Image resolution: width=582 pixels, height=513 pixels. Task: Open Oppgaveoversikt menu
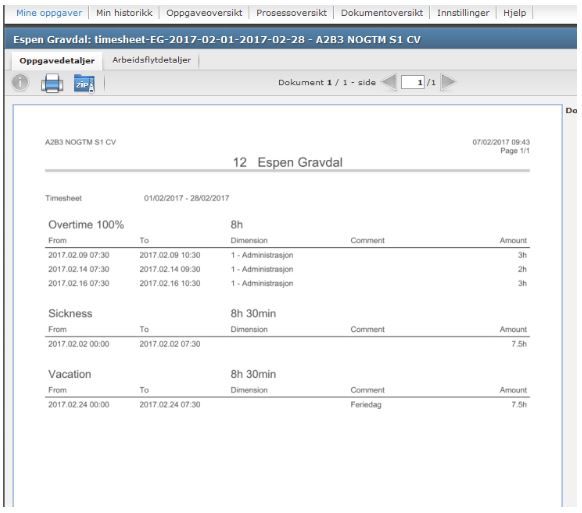[x=204, y=13]
